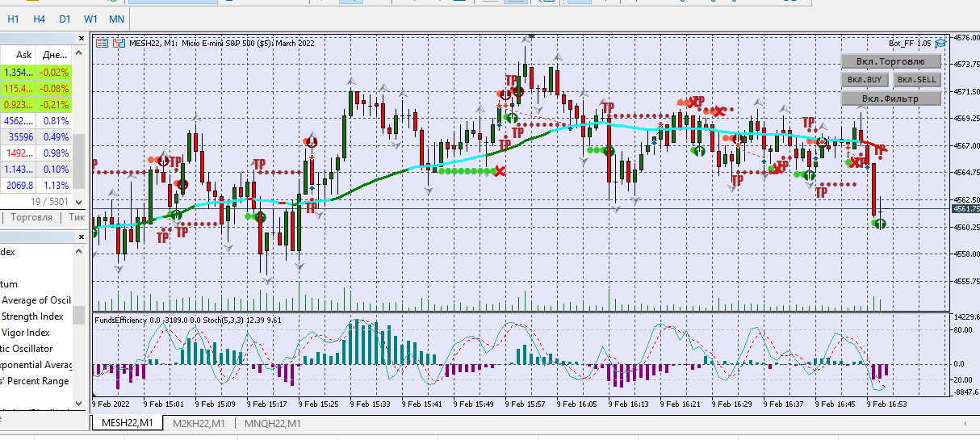Switch to the M2KH22,M1 chart tab
This screenshot has width=980, height=440.
[x=199, y=423]
